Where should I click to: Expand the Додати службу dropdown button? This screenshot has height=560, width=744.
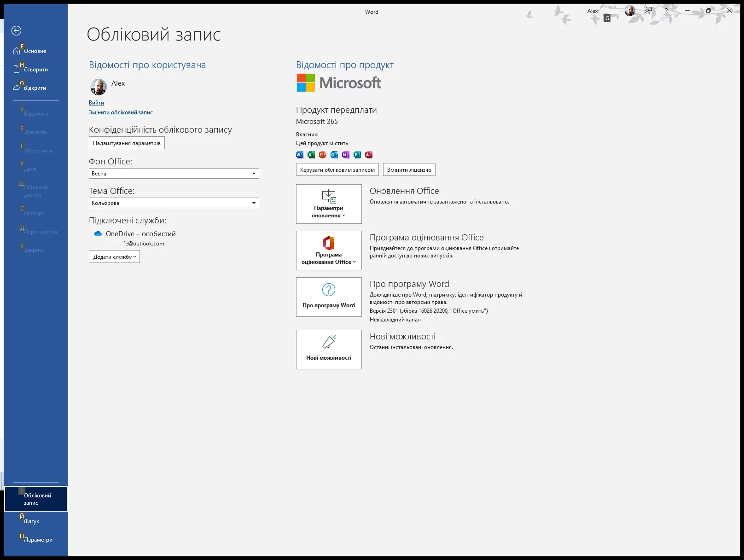[x=114, y=257]
